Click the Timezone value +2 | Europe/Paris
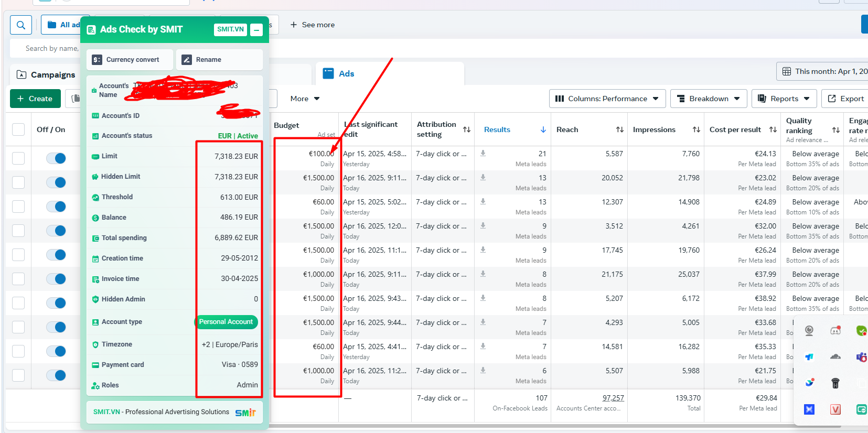868x433 pixels. click(230, 344)
